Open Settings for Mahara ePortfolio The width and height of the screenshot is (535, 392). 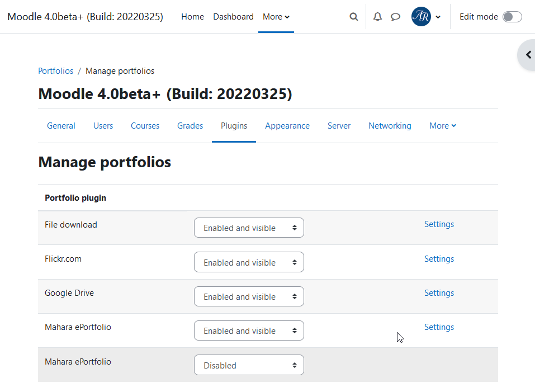coord(439,327)
